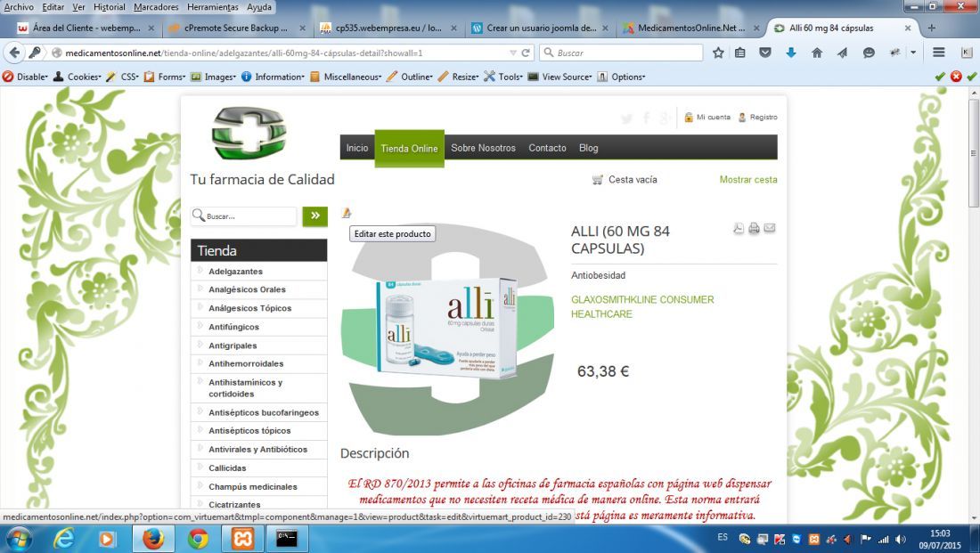Open the Resize toolbar dropdown
This screenshot has width=980, height=553.
(x=459, y=77)
